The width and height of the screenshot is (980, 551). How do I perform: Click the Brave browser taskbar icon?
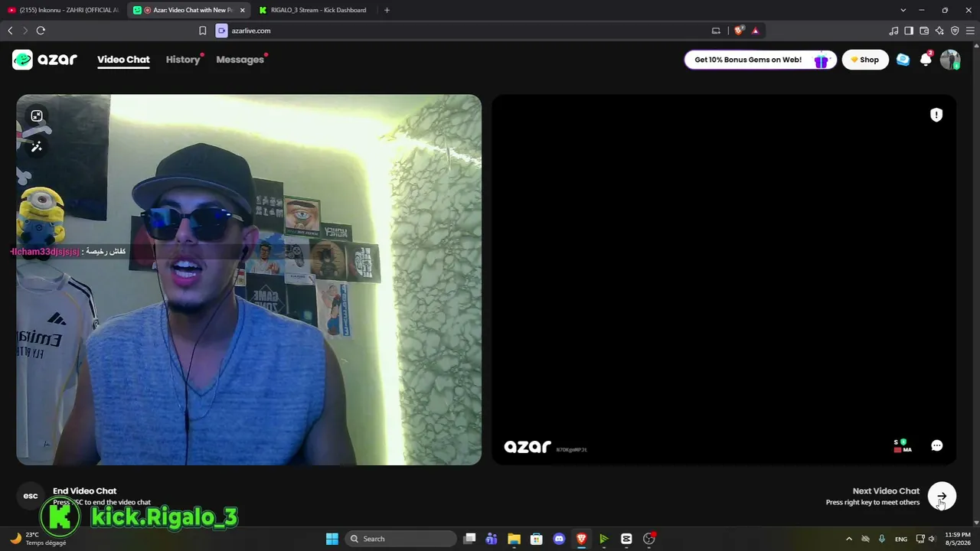click(x=581, y=539)
